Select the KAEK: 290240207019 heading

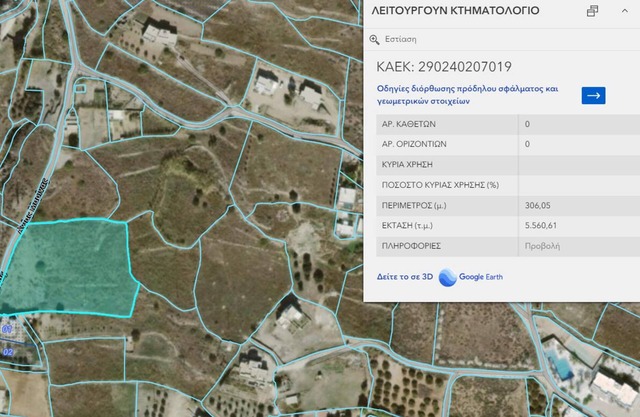444,67
